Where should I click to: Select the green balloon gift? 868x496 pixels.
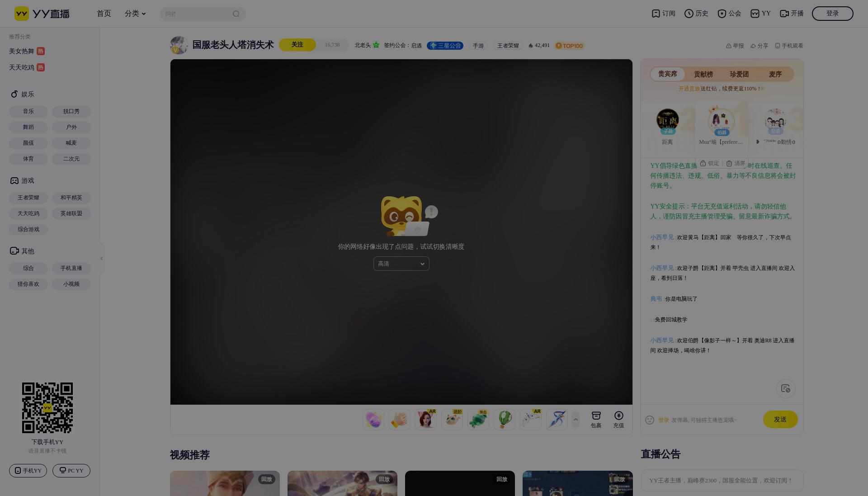[505, 420]
